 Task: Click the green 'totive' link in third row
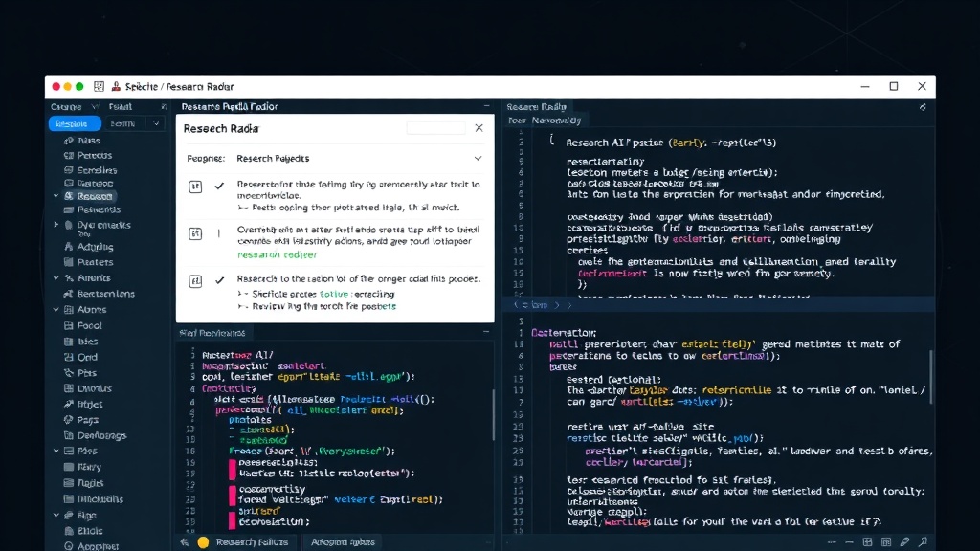[x=334, y=295]
